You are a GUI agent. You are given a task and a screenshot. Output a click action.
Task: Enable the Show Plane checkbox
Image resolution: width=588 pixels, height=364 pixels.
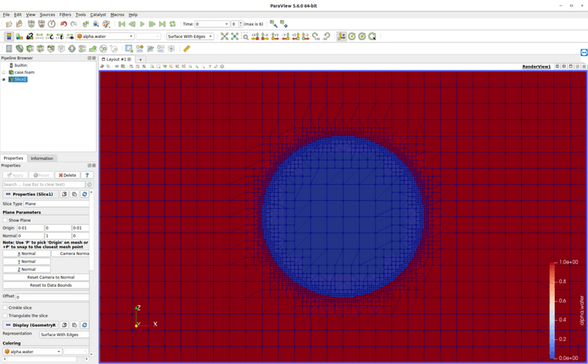coord(5,220)
